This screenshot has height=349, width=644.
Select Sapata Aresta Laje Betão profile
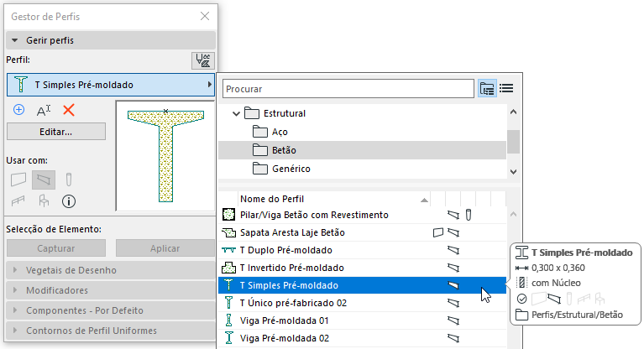click(x=363, y=232)
